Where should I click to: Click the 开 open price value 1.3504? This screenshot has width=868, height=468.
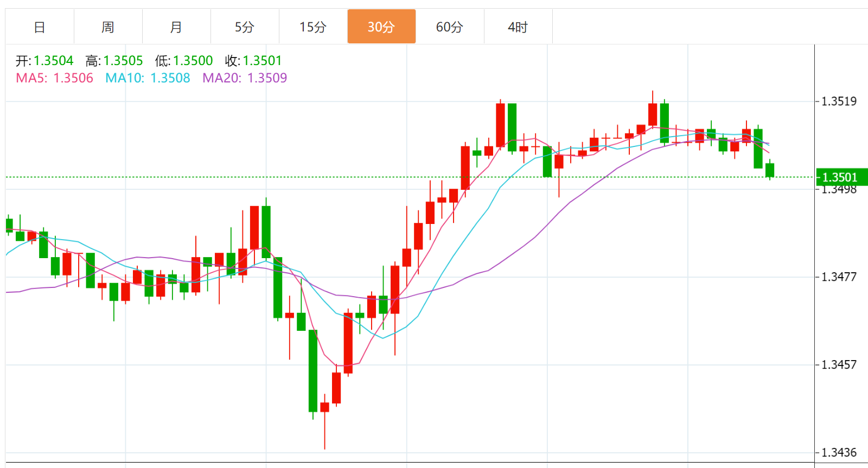tap(53, 61)
